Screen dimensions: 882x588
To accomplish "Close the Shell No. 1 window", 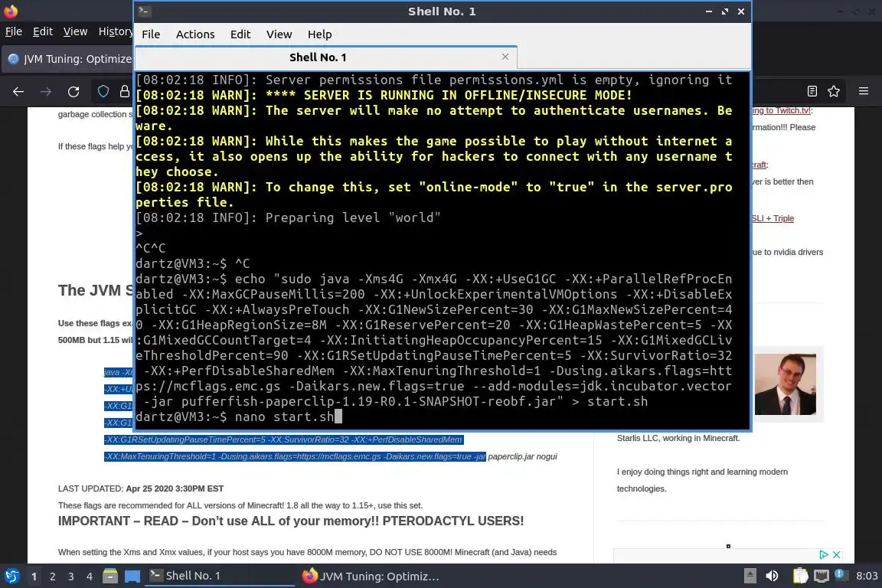I will [741, 11].
